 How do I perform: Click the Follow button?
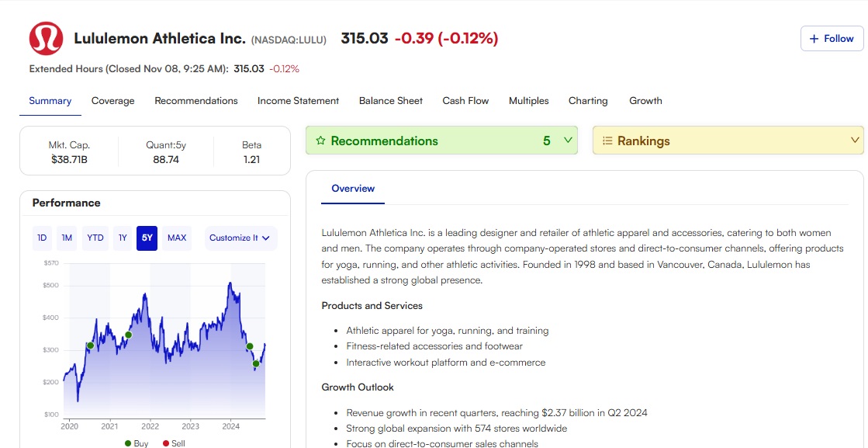[832, 39]
